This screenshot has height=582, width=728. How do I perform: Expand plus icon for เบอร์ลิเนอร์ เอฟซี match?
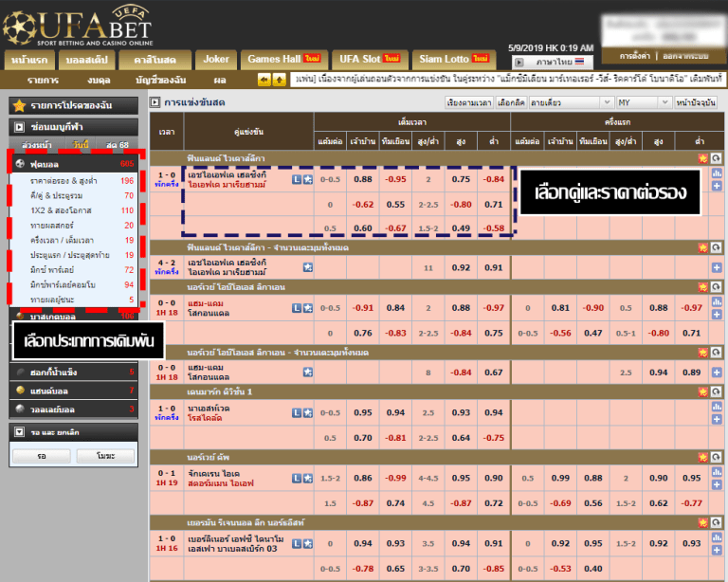tap(717, 550)
